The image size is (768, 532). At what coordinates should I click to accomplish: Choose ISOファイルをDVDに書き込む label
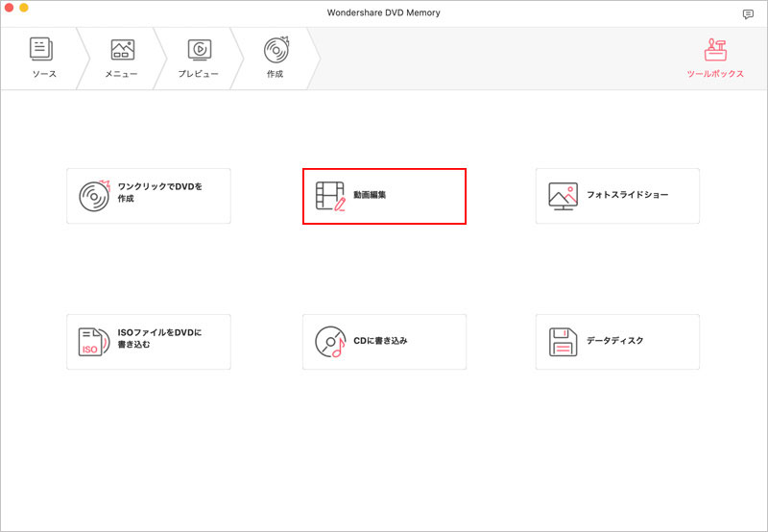159,338
